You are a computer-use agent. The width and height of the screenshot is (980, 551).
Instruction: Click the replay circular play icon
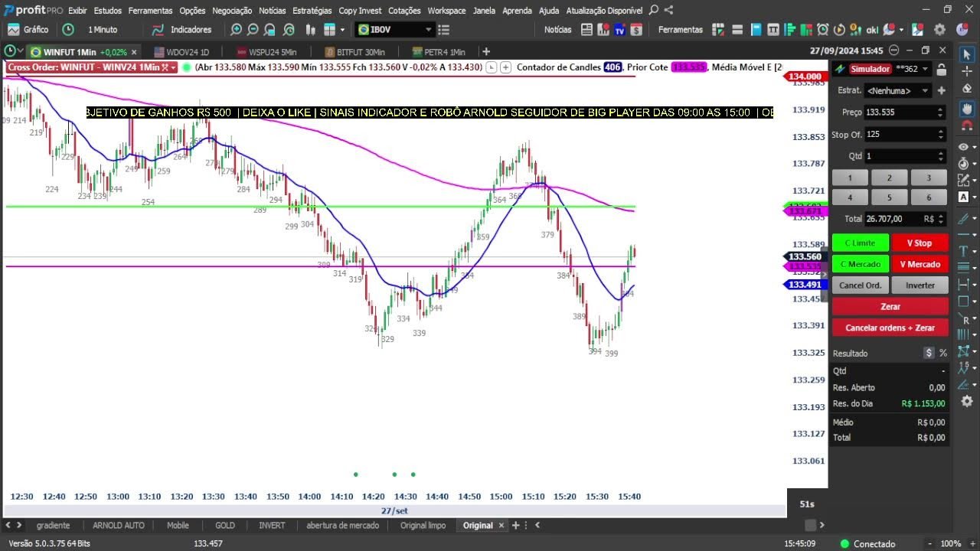click(839, 30)
